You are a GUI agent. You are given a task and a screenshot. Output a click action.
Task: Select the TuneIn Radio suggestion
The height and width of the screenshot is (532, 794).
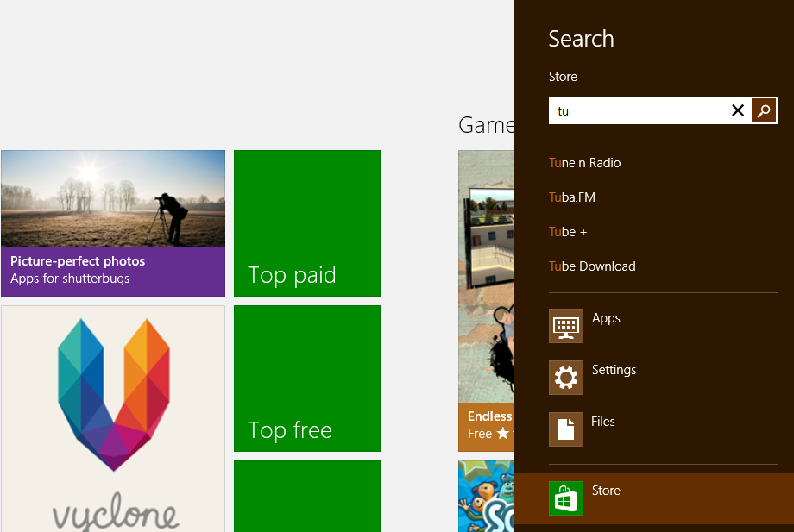pos(585,163)
